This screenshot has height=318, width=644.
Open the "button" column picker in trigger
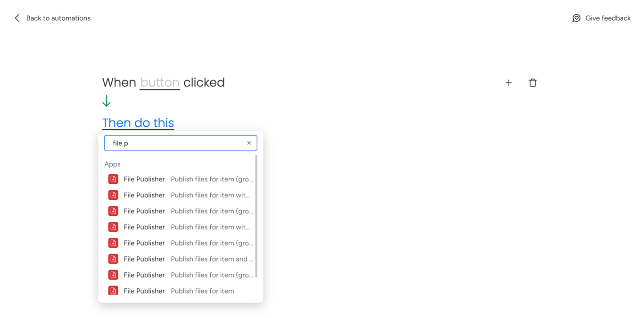[x=159, y=82]
